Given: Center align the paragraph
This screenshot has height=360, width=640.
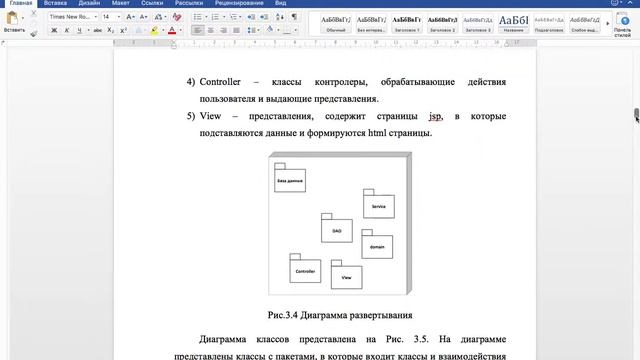Looking at the screenshot, I should click(211, 31).
